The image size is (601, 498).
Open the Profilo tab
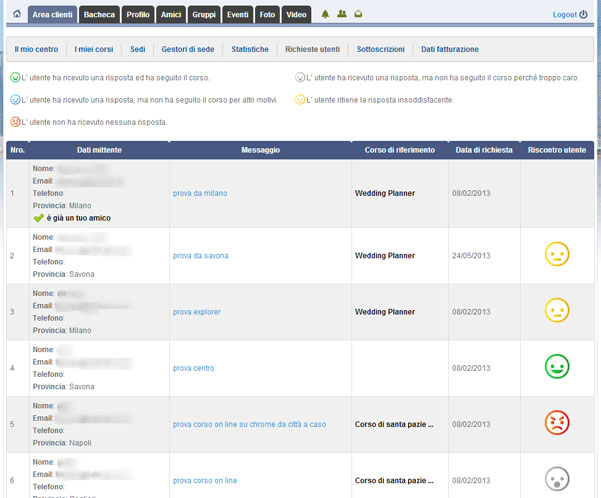pyautogui.click(x=138, y=15)
